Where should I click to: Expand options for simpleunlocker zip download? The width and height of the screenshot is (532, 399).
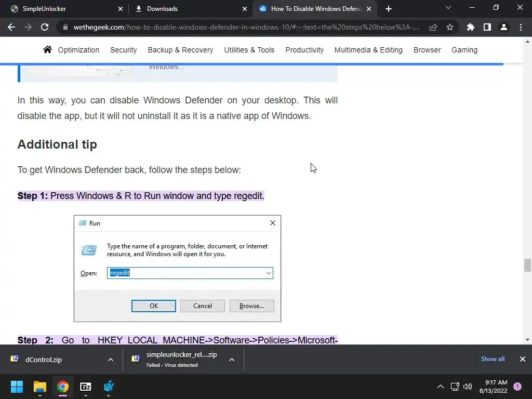232,360
